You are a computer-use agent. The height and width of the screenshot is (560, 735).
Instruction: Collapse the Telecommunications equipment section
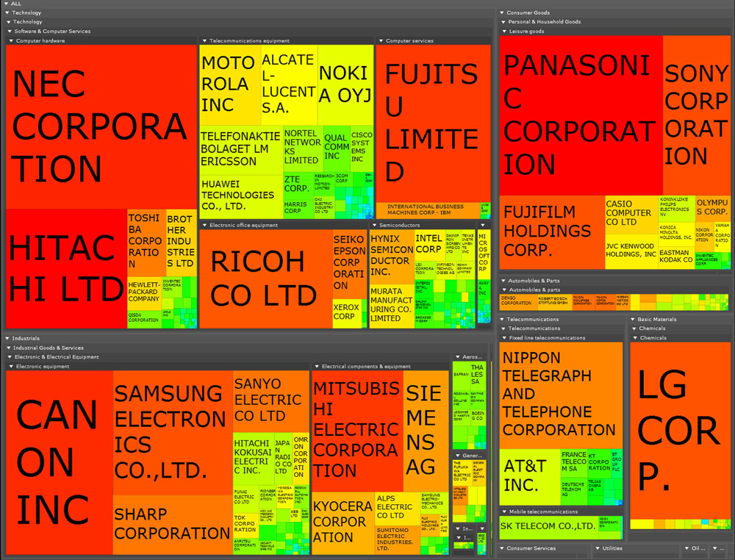point(204,41)
